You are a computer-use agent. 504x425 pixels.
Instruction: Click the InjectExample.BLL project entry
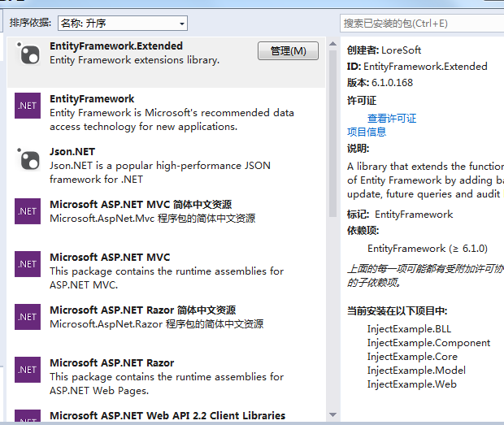pyautogui.click(x=409, y=328)
